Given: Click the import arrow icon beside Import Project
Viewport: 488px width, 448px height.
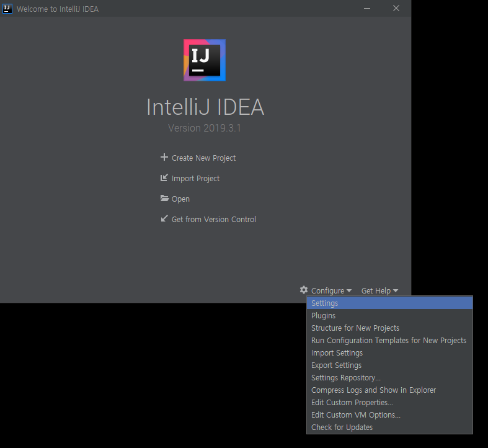Looking at the screenshot, I should [x=164, y=178].
